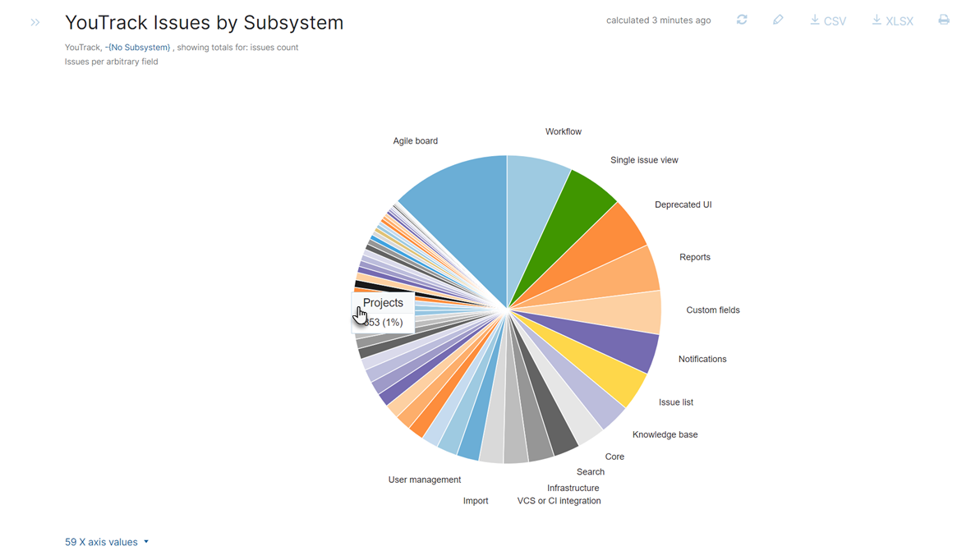Download the report as CSV

828,20
